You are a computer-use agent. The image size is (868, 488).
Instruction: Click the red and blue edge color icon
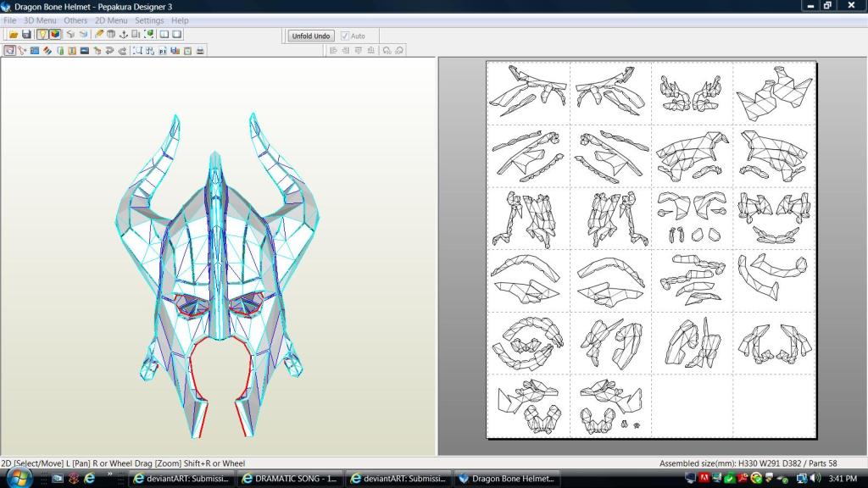47,50
